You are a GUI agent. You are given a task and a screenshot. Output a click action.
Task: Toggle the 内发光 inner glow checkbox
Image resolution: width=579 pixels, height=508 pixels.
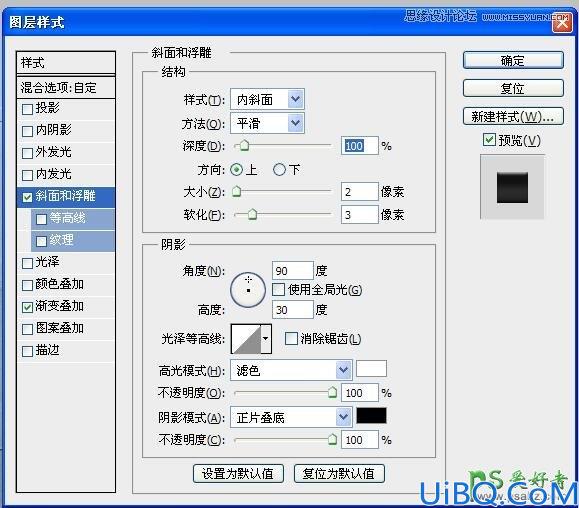27,175
